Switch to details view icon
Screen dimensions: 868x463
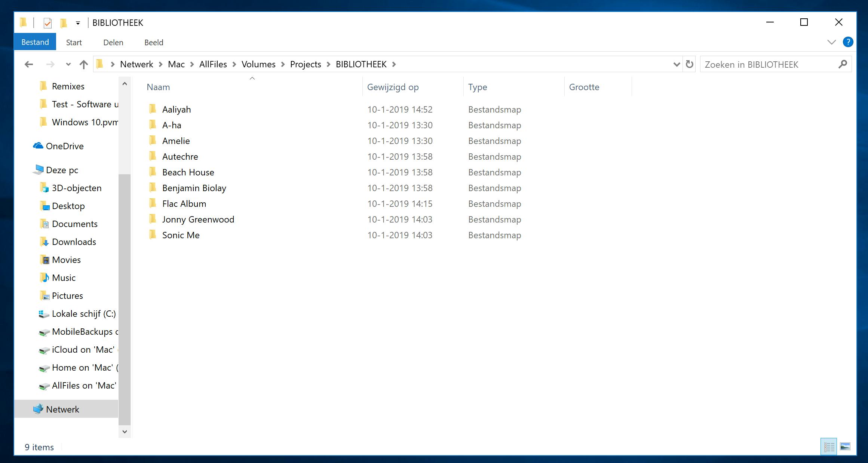click(829, 447)
